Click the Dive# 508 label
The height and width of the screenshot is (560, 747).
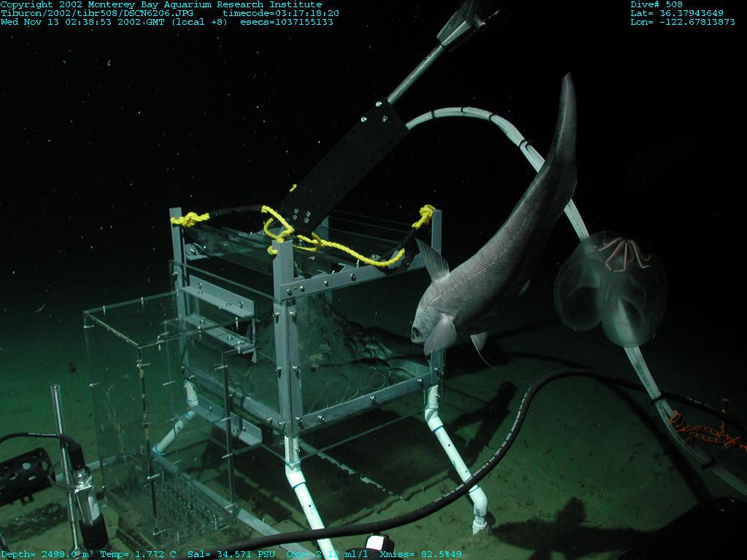coord(656,4)
